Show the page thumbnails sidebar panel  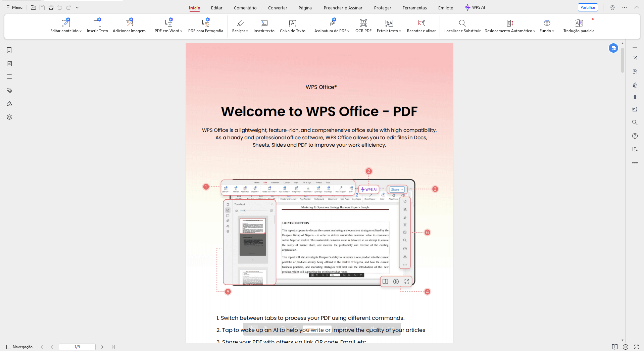[x=9, y=63]
